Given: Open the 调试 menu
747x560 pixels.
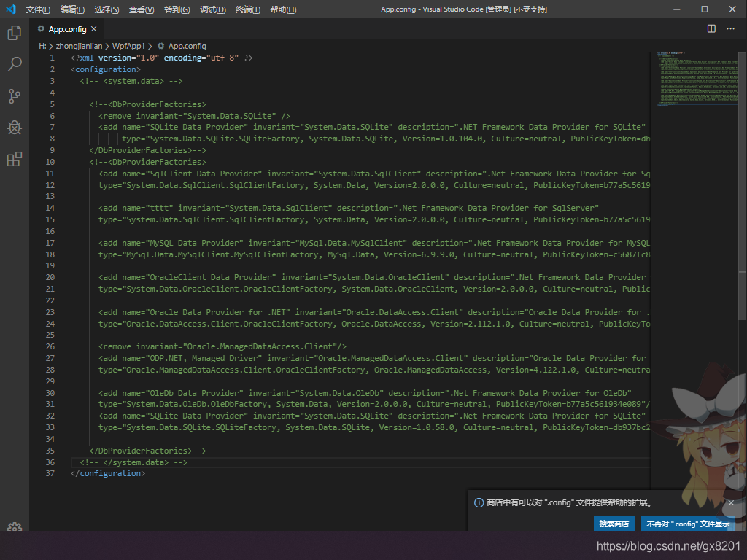Looking at the screenshot, I should point(213,9).
